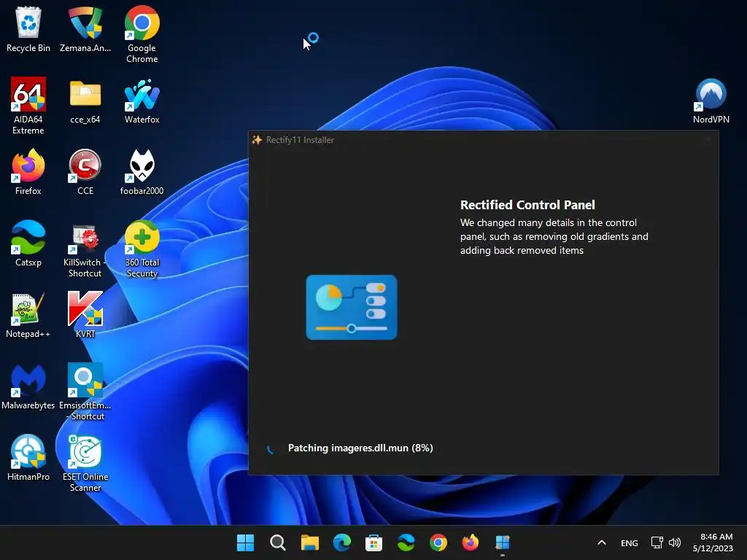Select the 360 Total Security icon
747x560 pixels.
pyautogui.click(x=142, y=249)
